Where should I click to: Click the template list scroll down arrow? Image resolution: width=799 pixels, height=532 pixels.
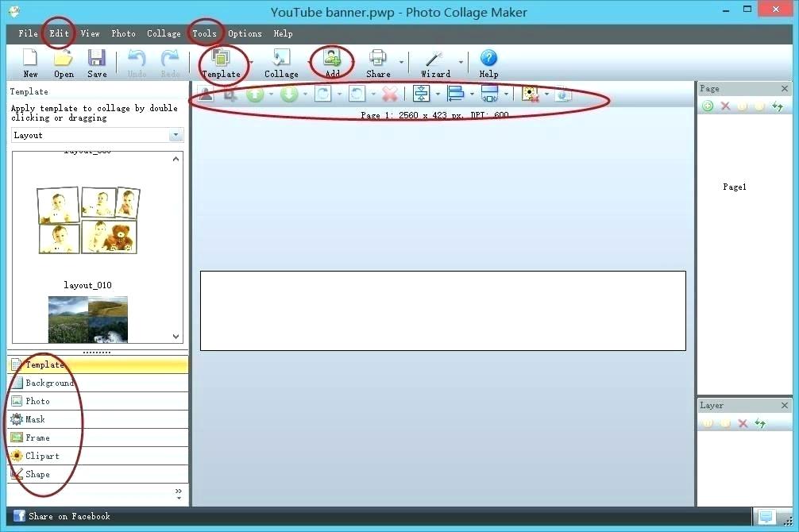[176, 337]
